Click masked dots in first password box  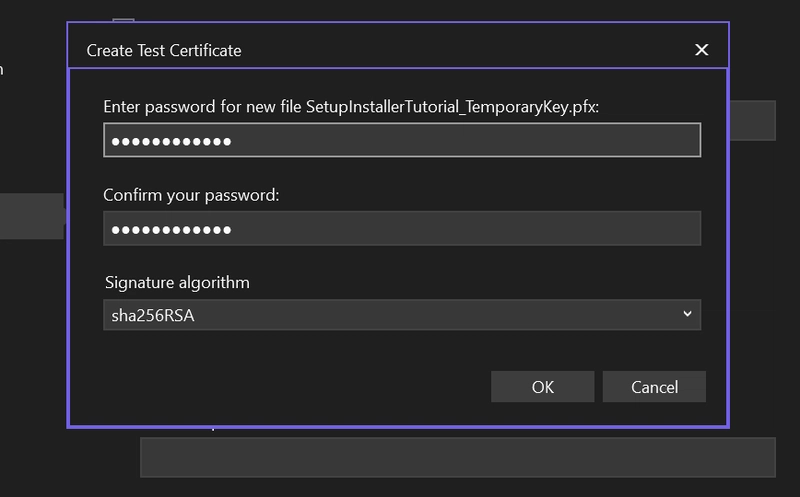171,141
